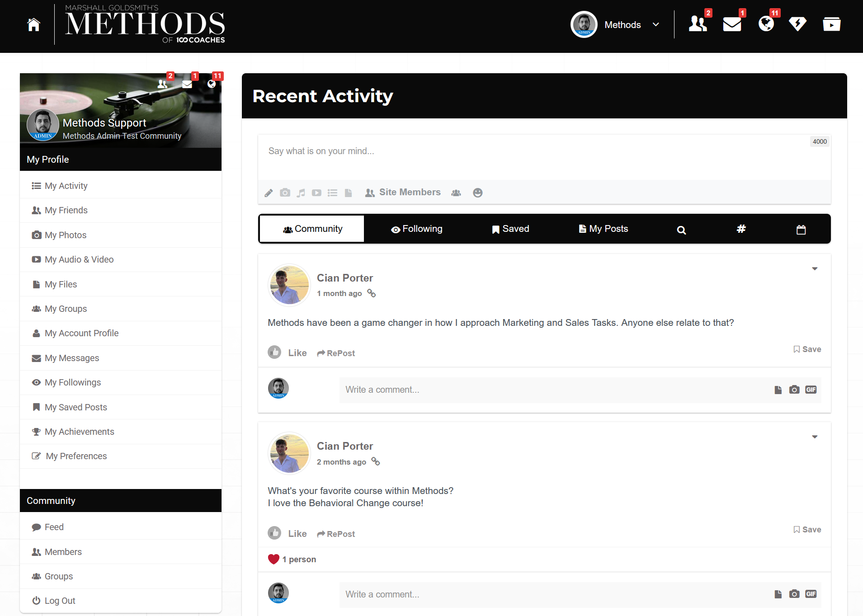The height and width of the screenshot is (616, 863).
Task: Expand the options arrow on Cian Porter's first post
Action: point(815,268)
